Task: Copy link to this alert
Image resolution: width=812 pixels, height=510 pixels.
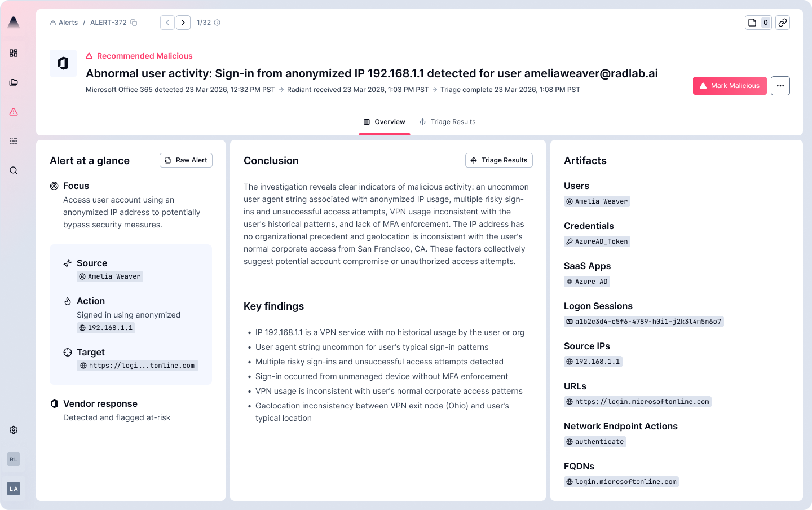Action: (783, 23)
